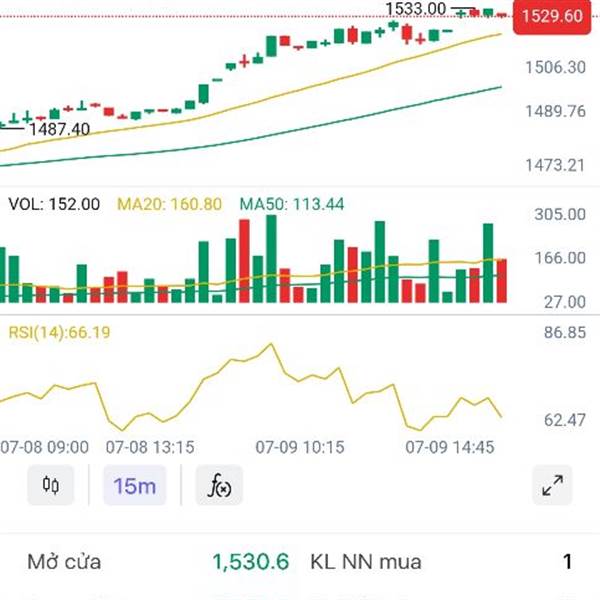Select RSI axis value 86.85
The height and width of the screenshot is (600, 600).
click(x=565, y=333)
